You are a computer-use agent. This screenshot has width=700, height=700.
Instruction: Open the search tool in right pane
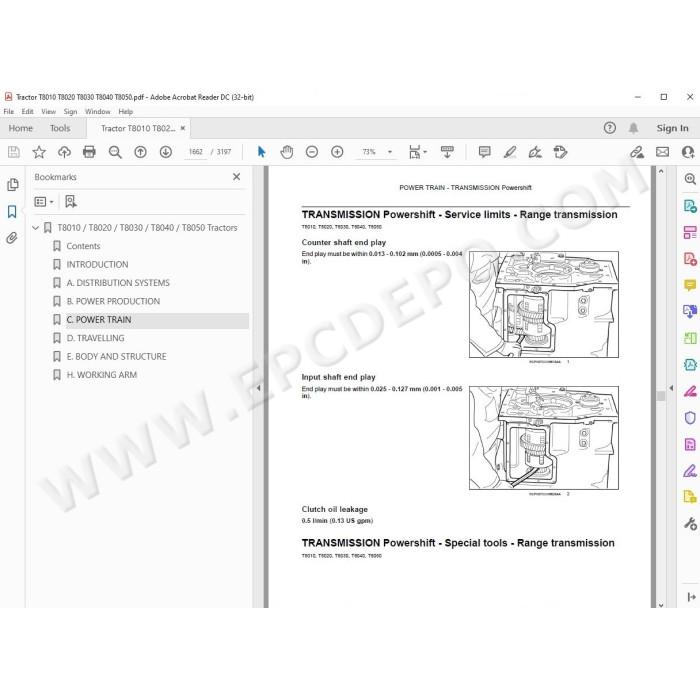tap(690, 179)
